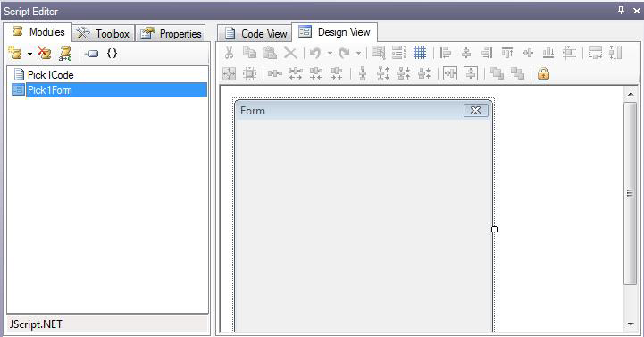Viewport: 644px width, 337px height.
Task: Add a new module with scroll icon
Action: [15, 54]
